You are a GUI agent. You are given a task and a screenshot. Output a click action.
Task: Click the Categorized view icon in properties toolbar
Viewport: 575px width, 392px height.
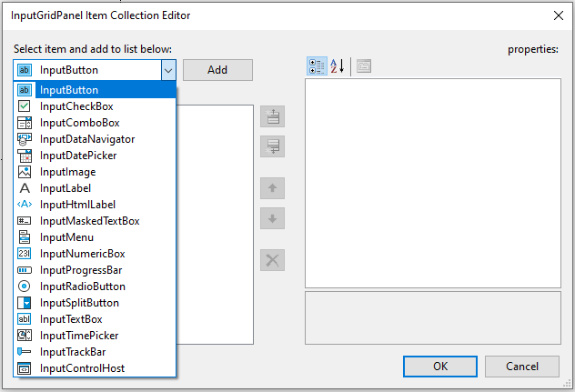point(317,66)
